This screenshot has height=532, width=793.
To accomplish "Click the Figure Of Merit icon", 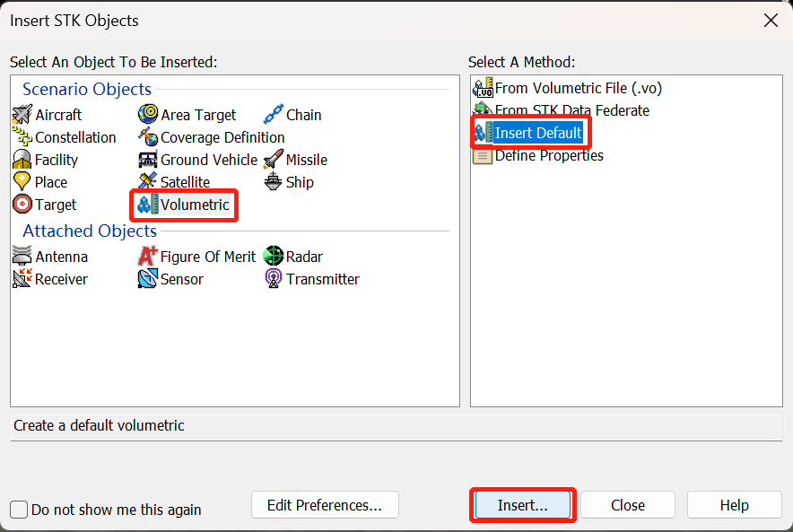I will point(148,257).
